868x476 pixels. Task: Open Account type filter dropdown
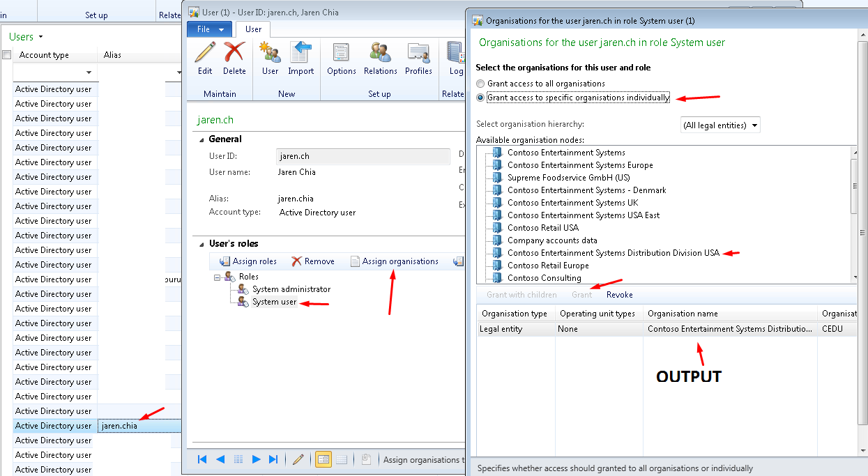(x=89, y=72)
